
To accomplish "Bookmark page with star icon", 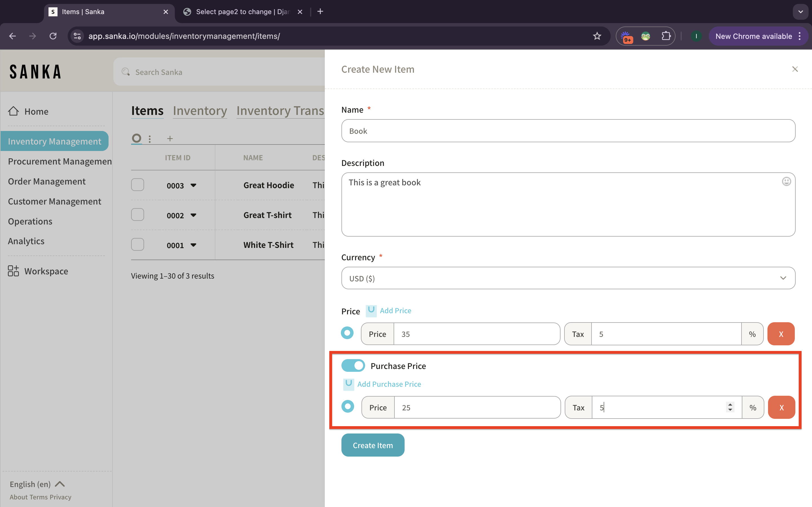I will click(597, 36).
